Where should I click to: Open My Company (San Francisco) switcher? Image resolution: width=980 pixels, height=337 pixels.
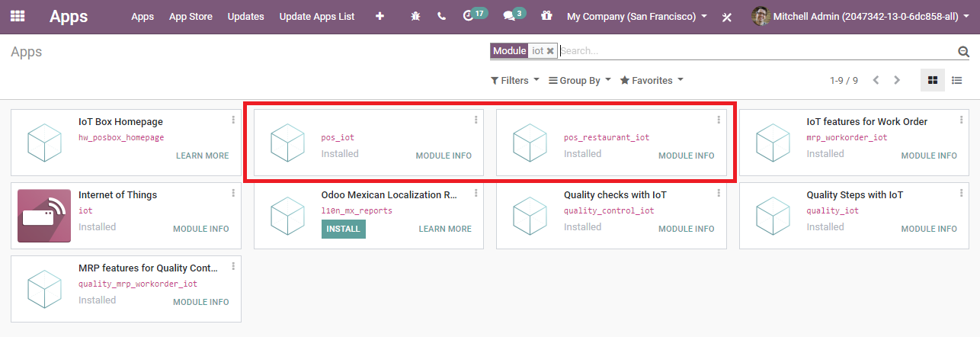pos(637,16)
